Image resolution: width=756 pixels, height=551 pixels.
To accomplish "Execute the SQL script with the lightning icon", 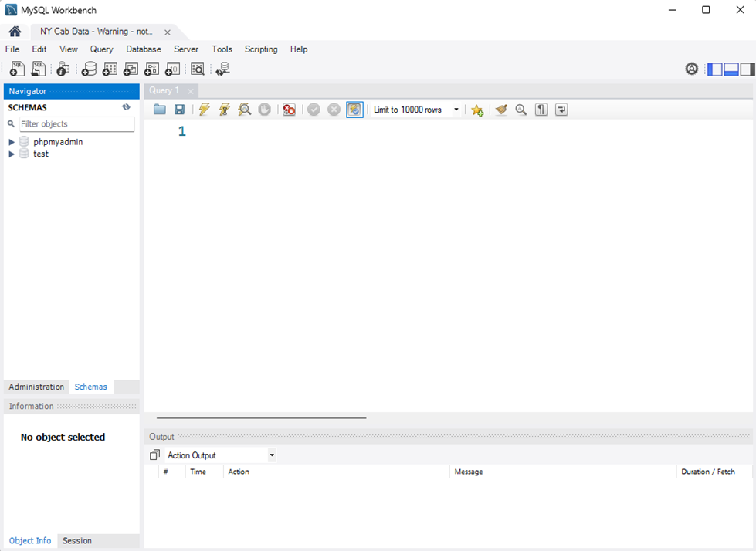I will click(203, 109).
